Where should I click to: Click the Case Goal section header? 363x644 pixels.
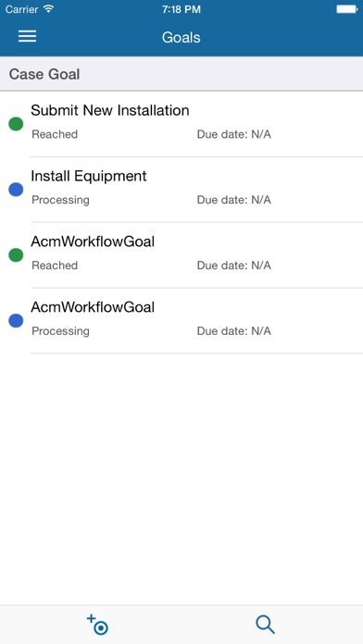[x=181, y=74]
